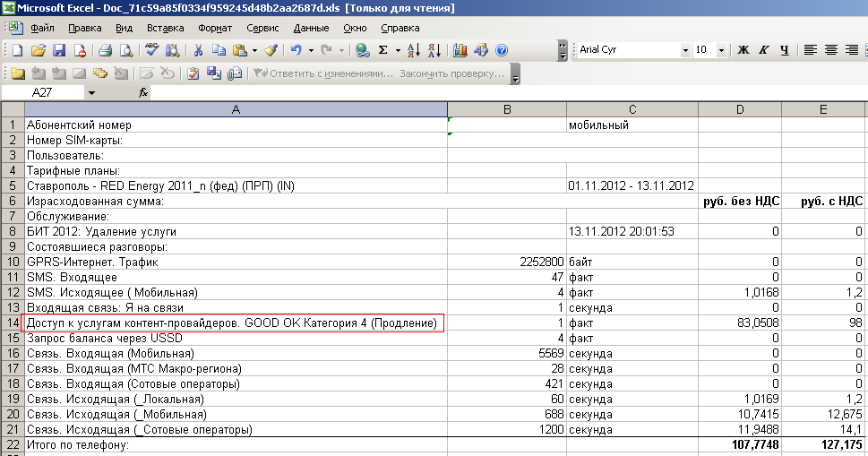Open the Файл menu
This screenshot has width=868, height=456.
pos(42,28)
